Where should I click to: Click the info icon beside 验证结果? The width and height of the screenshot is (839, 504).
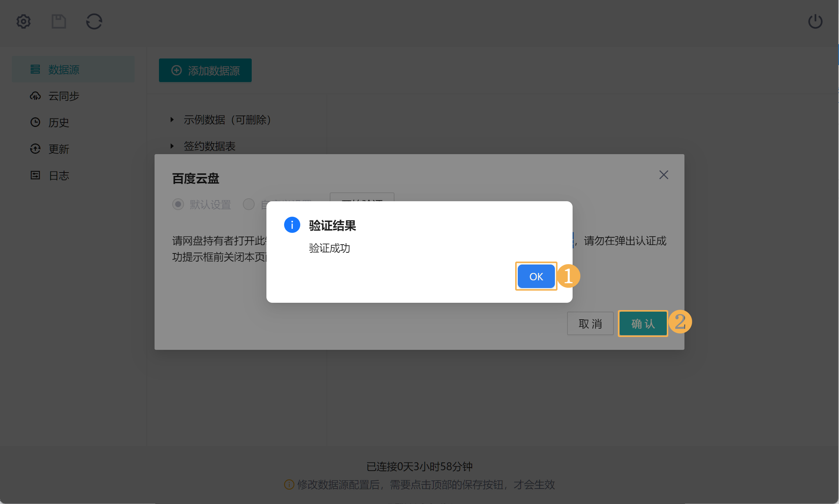292,225
